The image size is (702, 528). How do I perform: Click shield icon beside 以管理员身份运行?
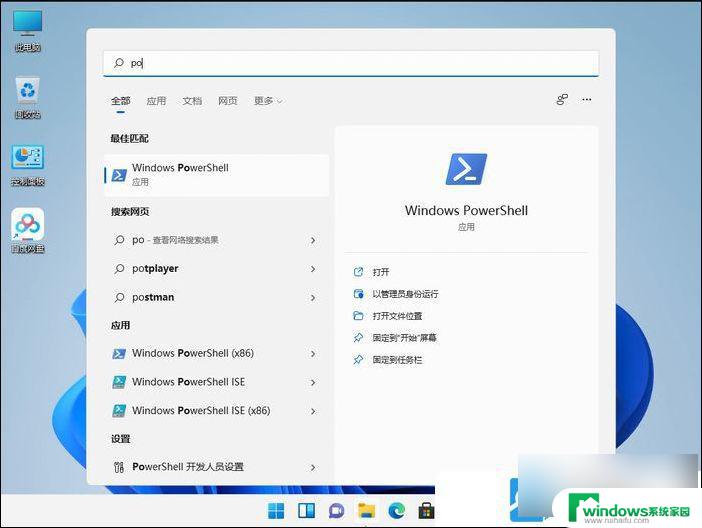(358, 294)
